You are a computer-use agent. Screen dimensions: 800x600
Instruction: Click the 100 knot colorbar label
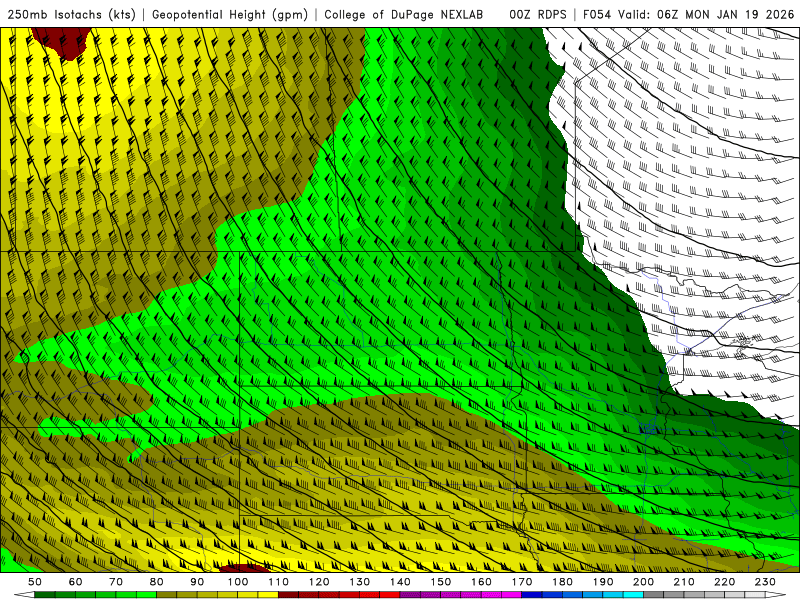pos(238,582)
